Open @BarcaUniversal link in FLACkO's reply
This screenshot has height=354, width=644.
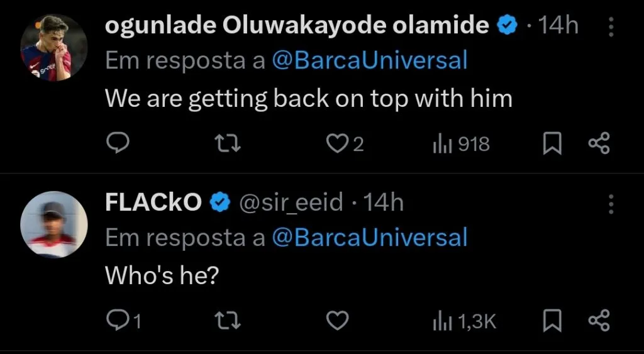(370, 237)
